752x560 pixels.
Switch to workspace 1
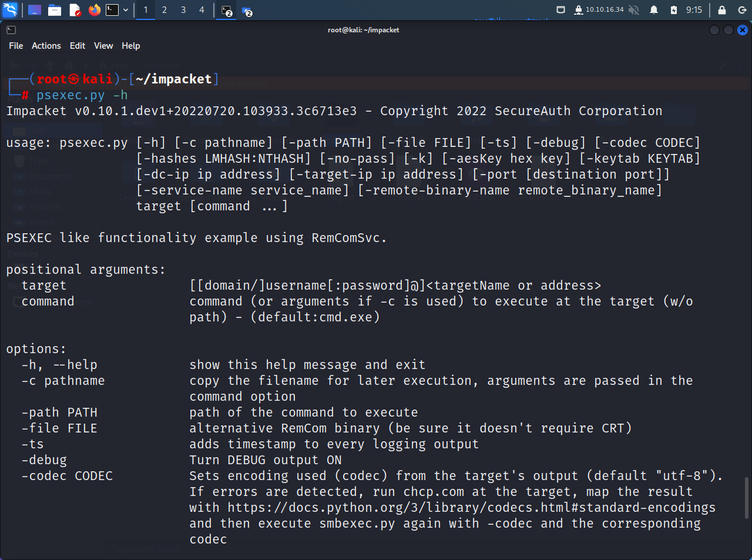[146, 10]
